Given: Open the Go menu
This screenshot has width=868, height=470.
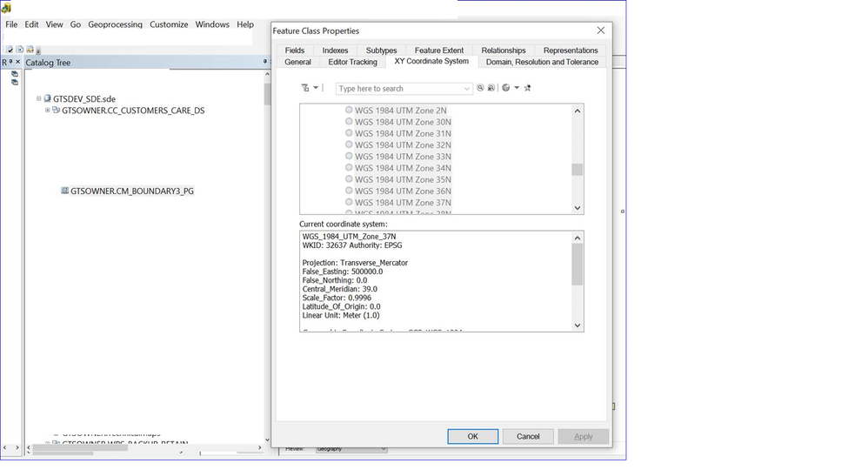Looking at the screenshot, I should [x=76, y=24].
